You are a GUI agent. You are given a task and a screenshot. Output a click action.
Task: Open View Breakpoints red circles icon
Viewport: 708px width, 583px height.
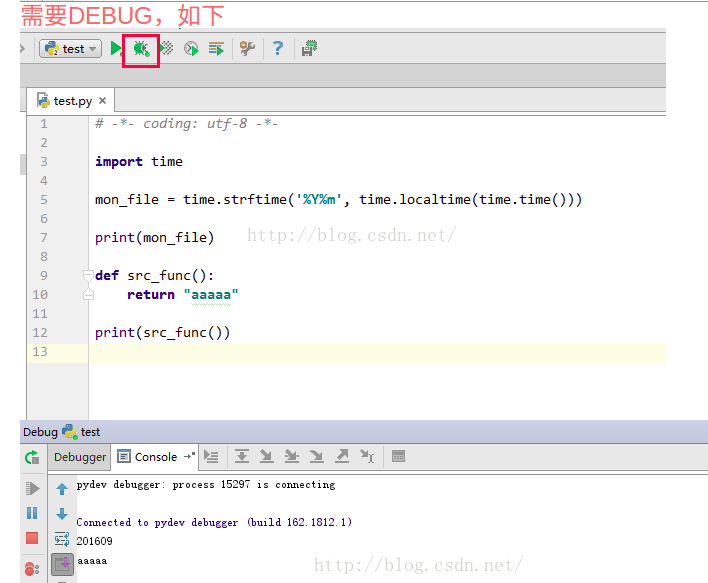pyautogui.click(x=32, y=569)
